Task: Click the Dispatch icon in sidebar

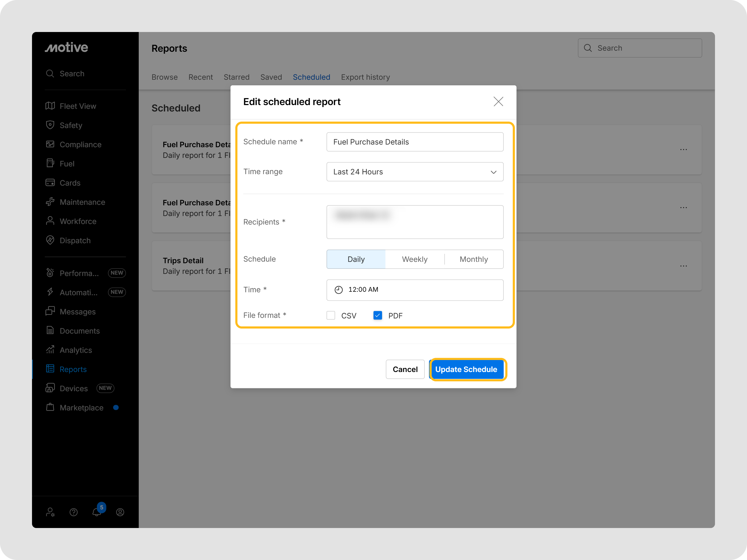Action: pos(50,240)
